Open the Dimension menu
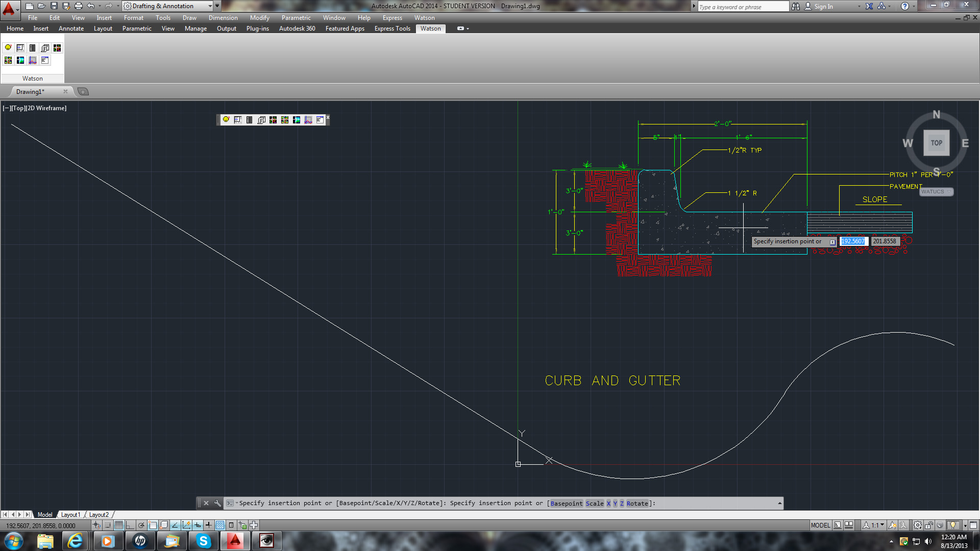980x551 pixels. point(223,17)
